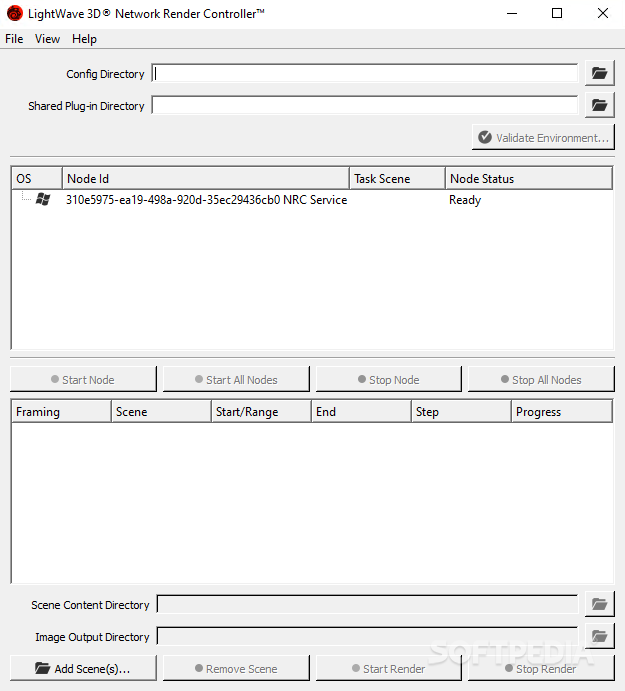Click the Remove Scene button
This screenshot has height=691, width=625.
[236, 669]
